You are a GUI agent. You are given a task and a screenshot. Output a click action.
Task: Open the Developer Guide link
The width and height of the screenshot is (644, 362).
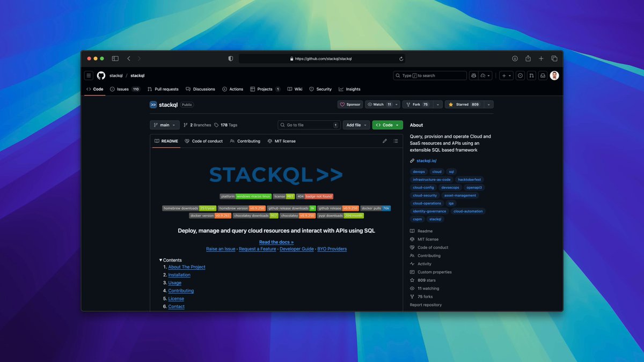click(x=297, y=249)
